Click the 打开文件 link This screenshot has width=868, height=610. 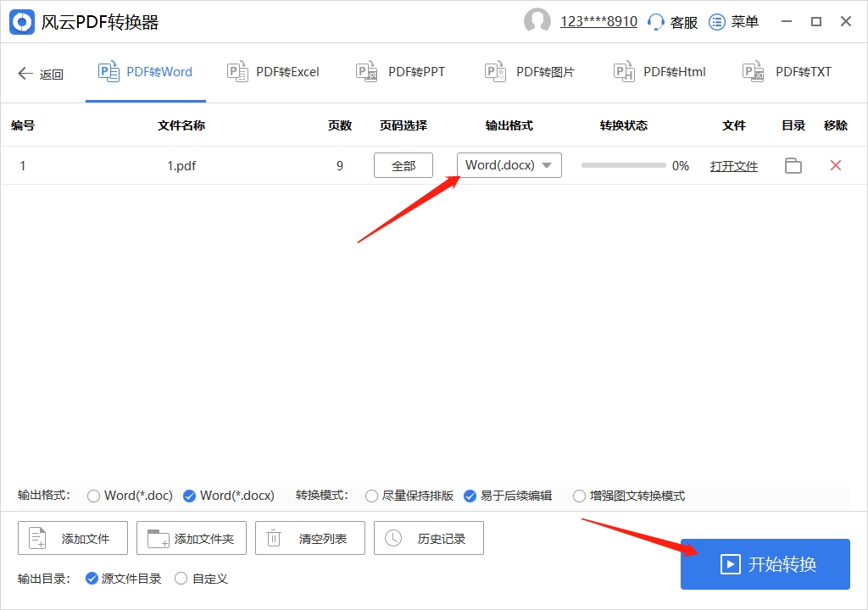[734, 166]
